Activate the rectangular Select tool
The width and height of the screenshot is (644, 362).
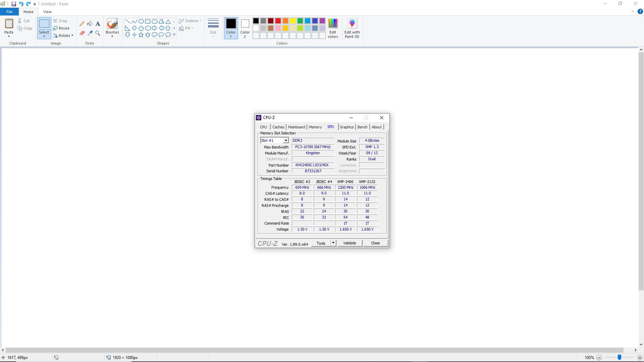tap(44, 24)
